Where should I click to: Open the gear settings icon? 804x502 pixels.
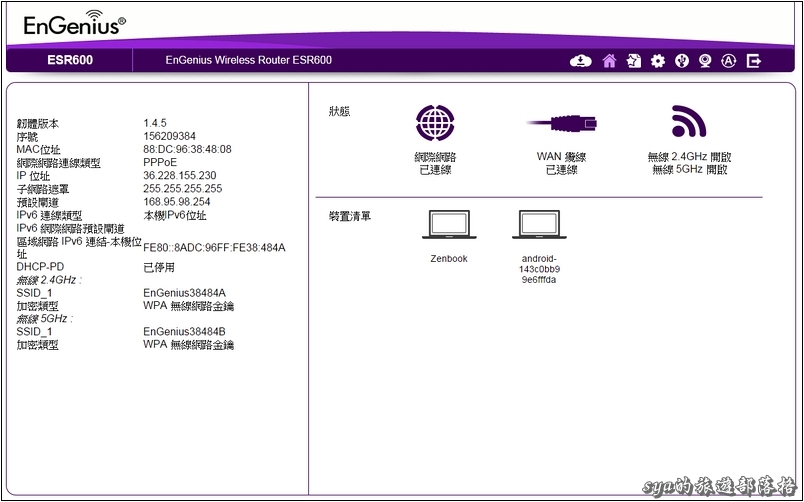point(657,61)
